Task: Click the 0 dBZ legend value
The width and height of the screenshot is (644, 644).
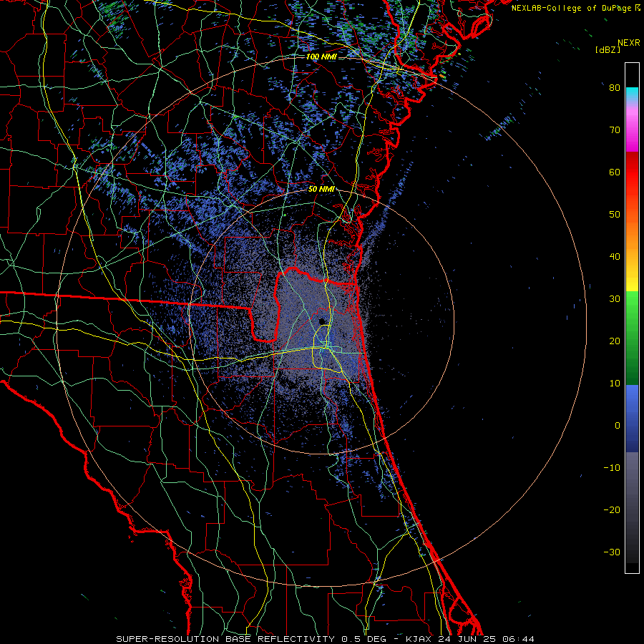Action: pyautogui.click(x=618, y=426)
